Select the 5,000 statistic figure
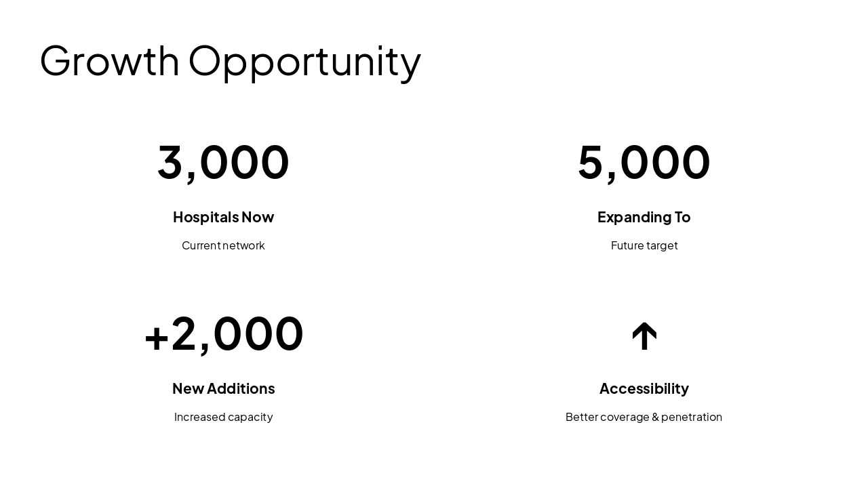The image size is (868, 488). (644, 162)
